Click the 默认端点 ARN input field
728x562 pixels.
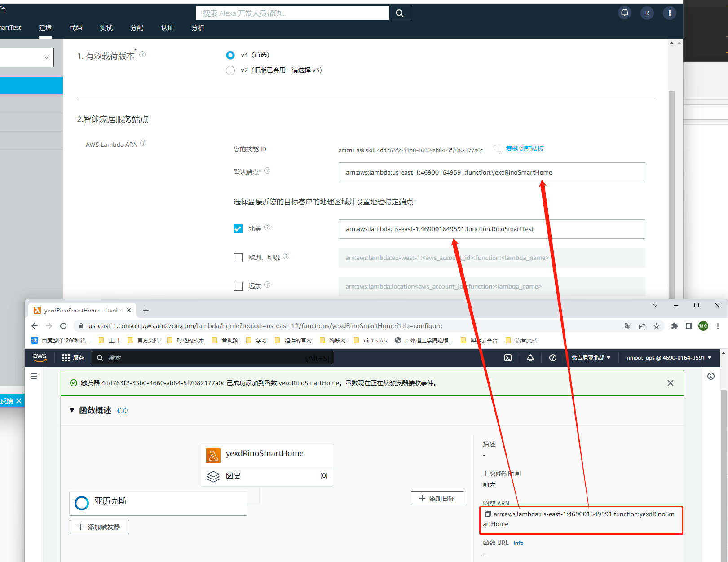pos(492,172)
